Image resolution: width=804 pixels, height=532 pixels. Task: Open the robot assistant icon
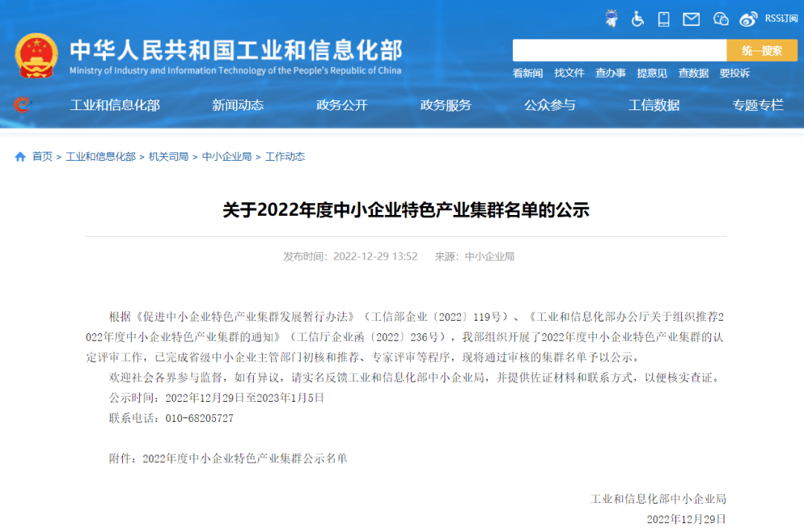(611, 19)
